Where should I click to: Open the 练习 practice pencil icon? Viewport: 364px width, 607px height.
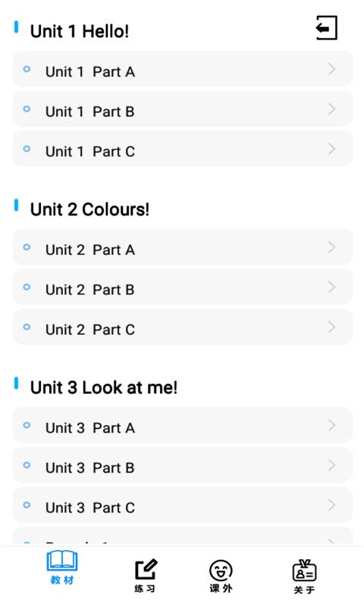[x=146, y=570]
